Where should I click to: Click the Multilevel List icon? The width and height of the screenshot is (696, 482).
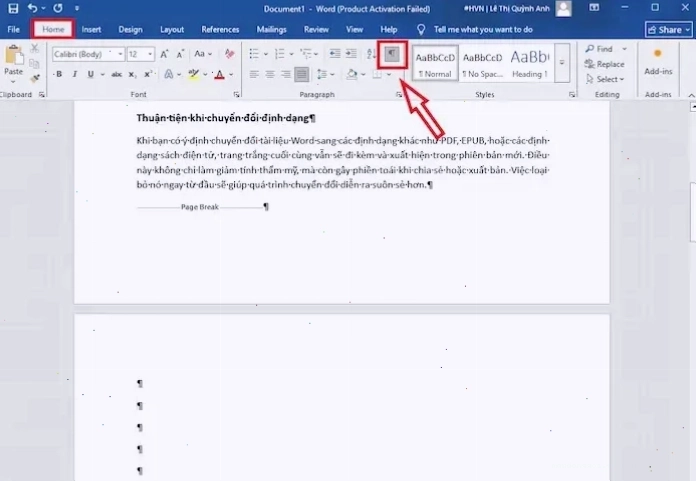[306, 54]
